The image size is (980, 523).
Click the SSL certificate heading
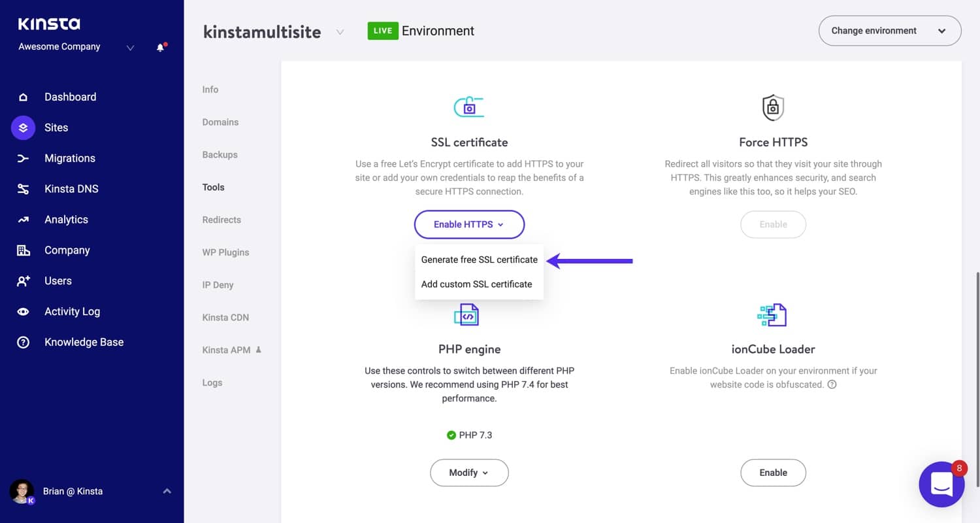coord(469,143)
